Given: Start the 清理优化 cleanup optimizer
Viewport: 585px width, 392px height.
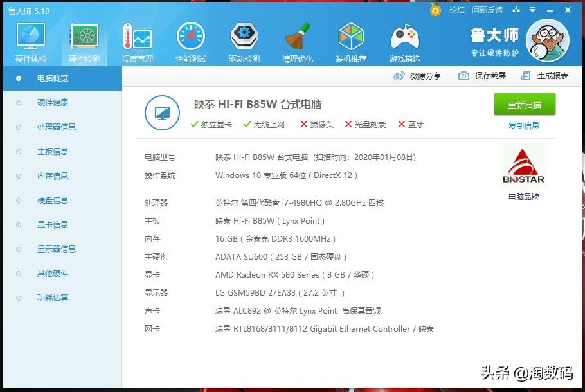Looking at the screenshot, I should pos(297,42).
